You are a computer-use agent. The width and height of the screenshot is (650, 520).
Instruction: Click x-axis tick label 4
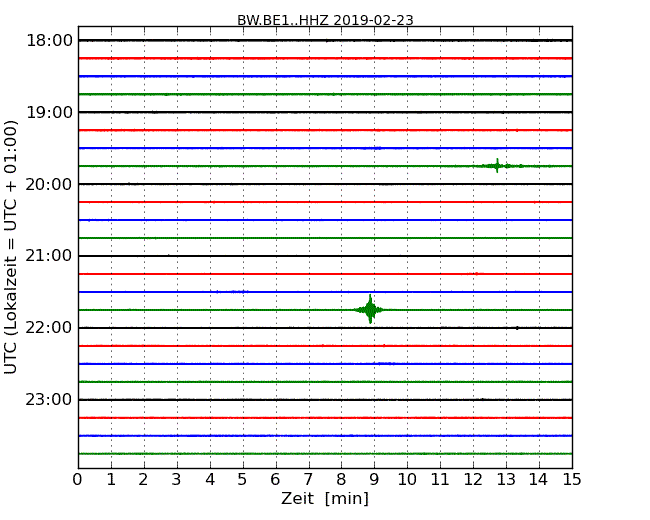[x=210, y=479]
